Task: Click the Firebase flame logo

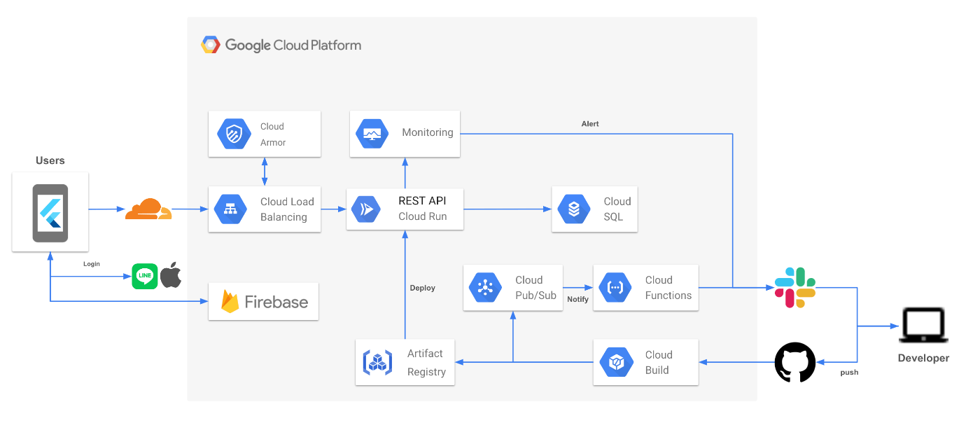Action: 230,301
